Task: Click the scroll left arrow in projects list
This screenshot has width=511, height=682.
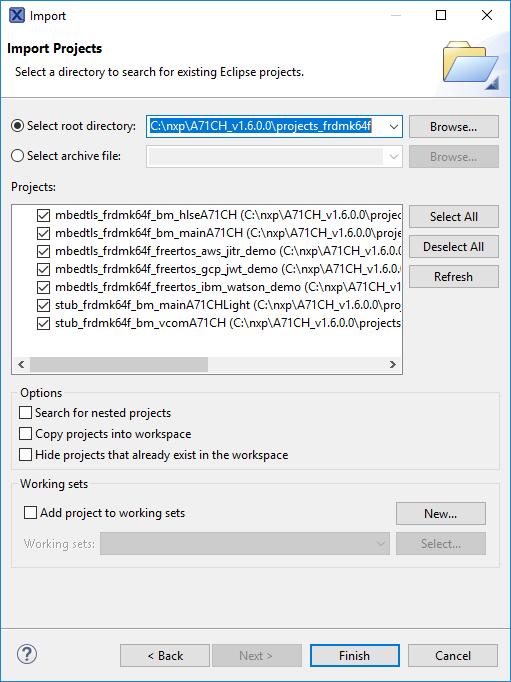Action: [21, 364]
